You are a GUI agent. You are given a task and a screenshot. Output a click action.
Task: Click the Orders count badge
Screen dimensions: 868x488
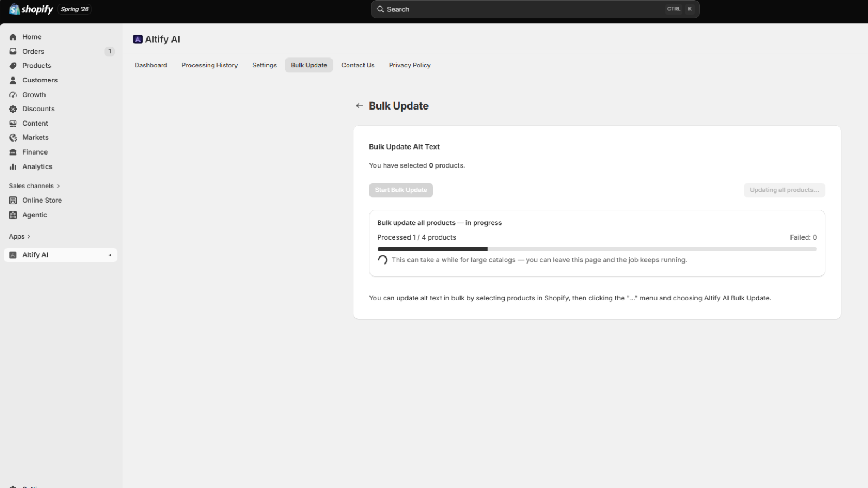[110, 52]
